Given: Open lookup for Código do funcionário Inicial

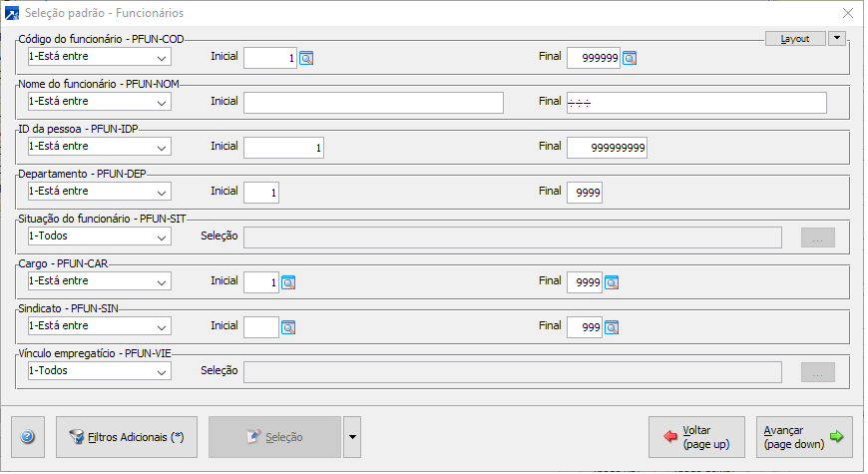Looking at the screenshot, I should point(306,58).
